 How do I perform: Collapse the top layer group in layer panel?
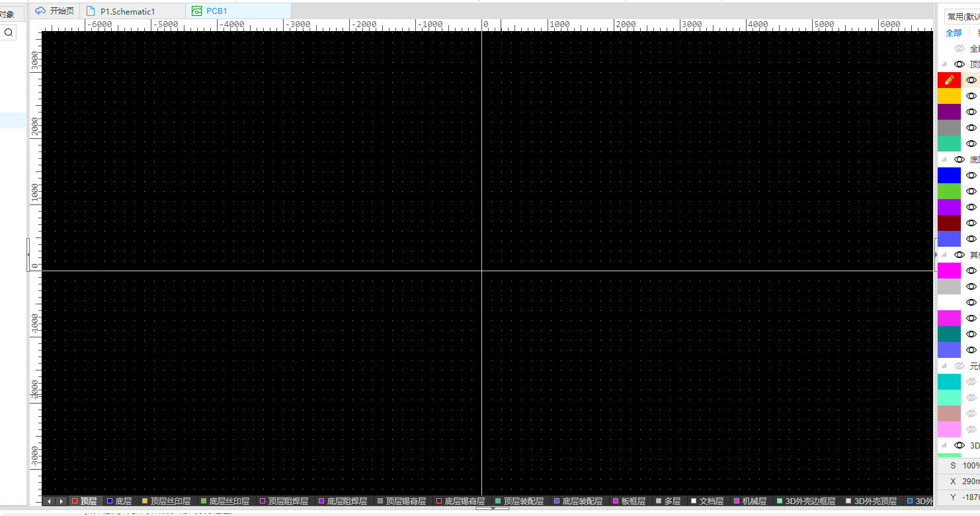coord(944,64)
